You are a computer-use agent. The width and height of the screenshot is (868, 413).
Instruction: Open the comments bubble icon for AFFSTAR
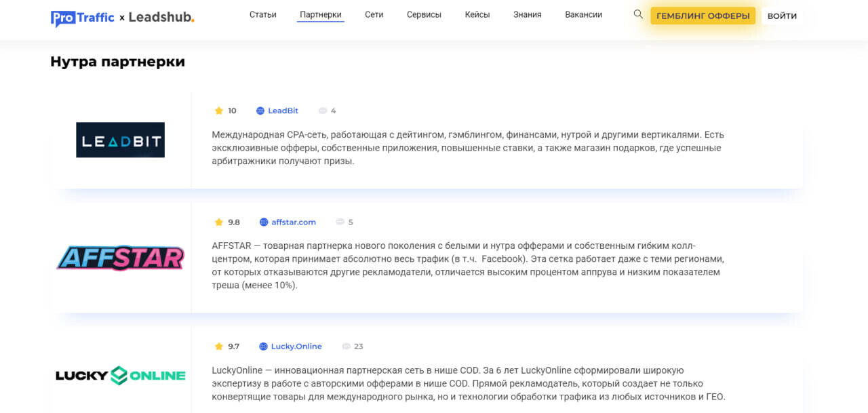[340, 222]
